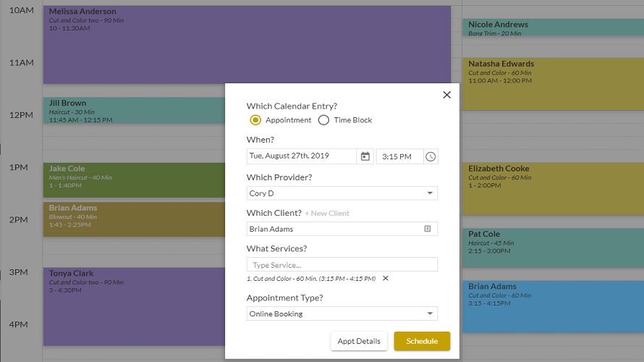The image size is (644, 362).
Task: Open Appt Details
Action: click(359, 341)
